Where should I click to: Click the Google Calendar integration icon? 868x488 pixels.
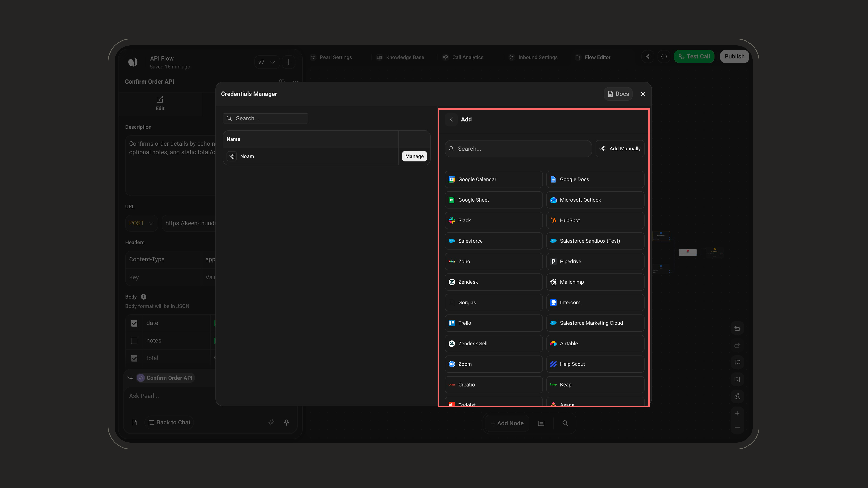452,179
